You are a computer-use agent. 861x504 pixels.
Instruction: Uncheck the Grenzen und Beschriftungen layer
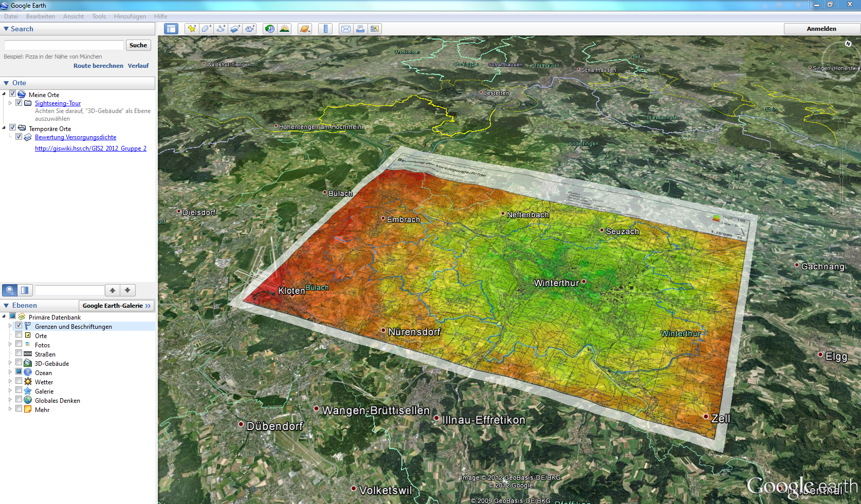point(19,326)
